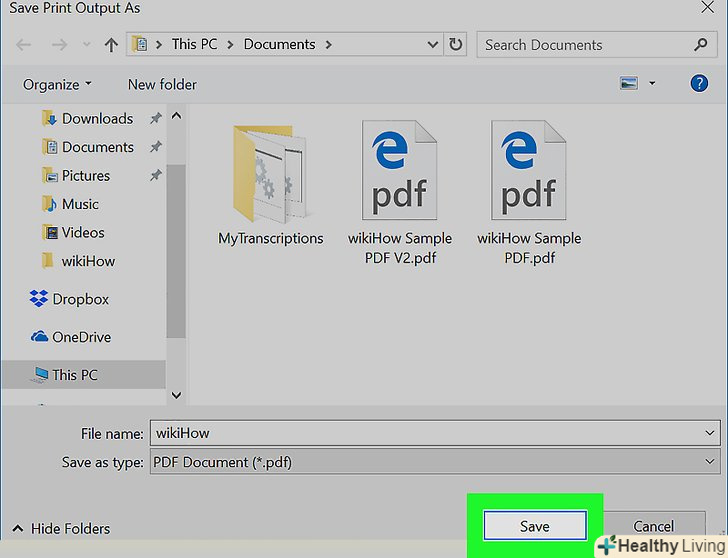Select wikiHow Sample PDF.pdf file
The height and width of the screenshot is (558, 728).
(x=529, y=194)
